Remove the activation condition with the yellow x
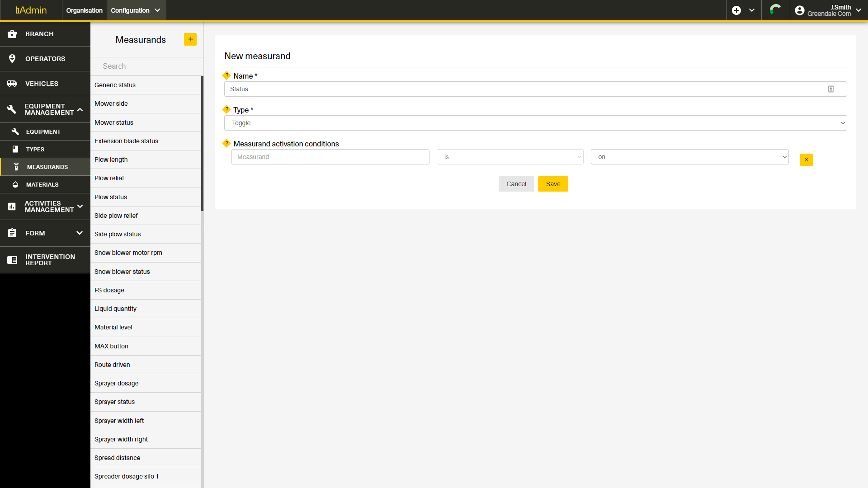 [x=806, y=160]
